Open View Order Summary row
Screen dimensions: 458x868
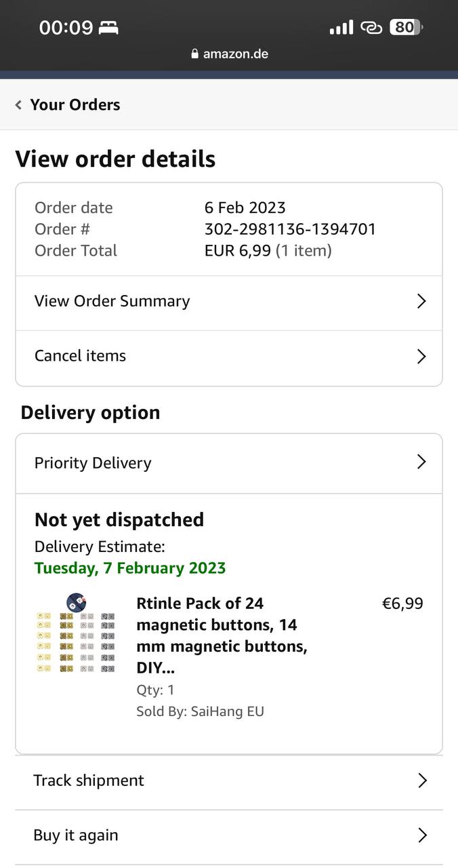[x=112, y=301]
